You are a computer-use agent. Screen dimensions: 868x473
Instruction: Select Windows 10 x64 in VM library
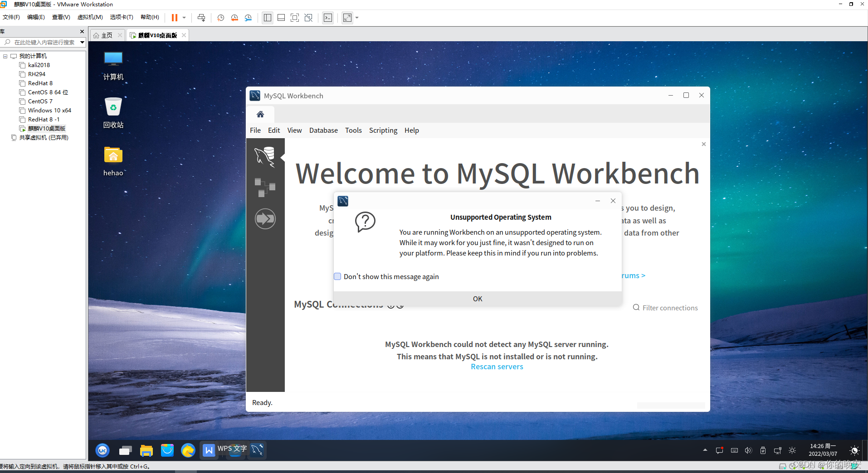[49, 111]
